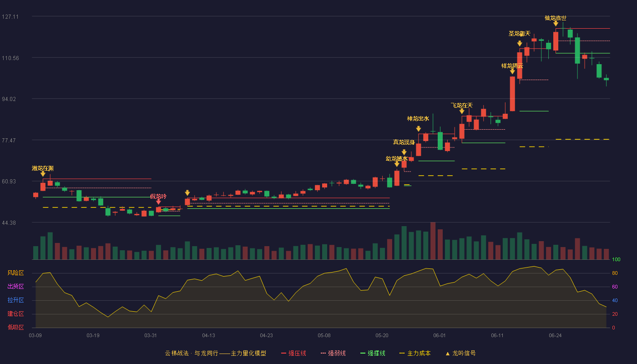Click the chart title 云梯战法 · 与龙同行
The image size is (637, 364).
pos(192,353)
